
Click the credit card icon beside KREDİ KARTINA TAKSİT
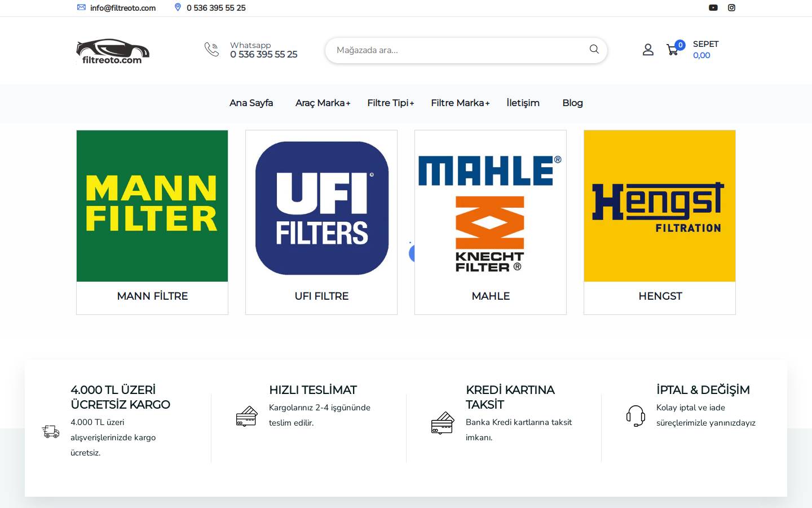pos(442,423)
